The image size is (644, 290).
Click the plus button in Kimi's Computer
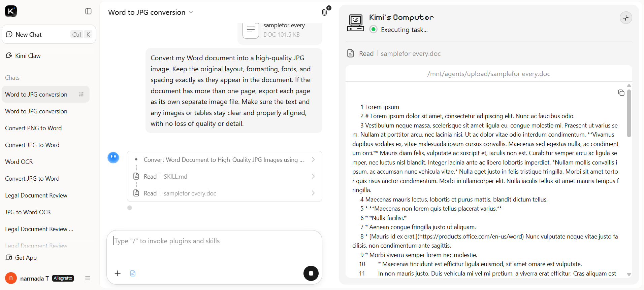[626, 18]
